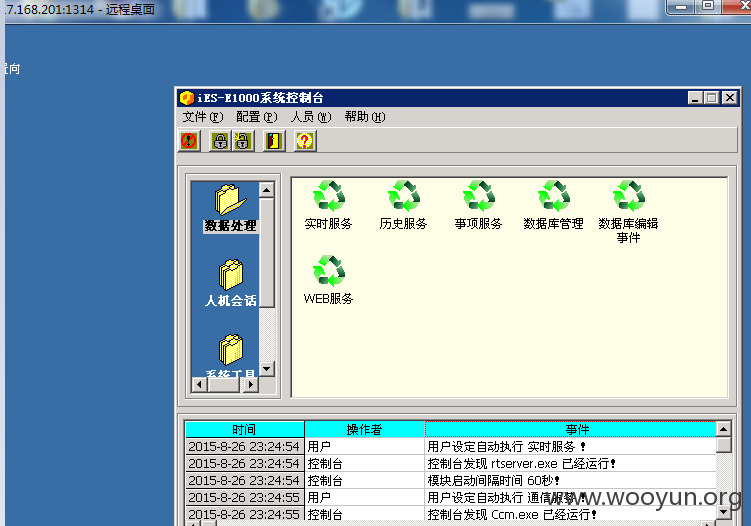Screen dimensions: 751x526
Task: Click event log scroll up arrow
Action: 724,429
